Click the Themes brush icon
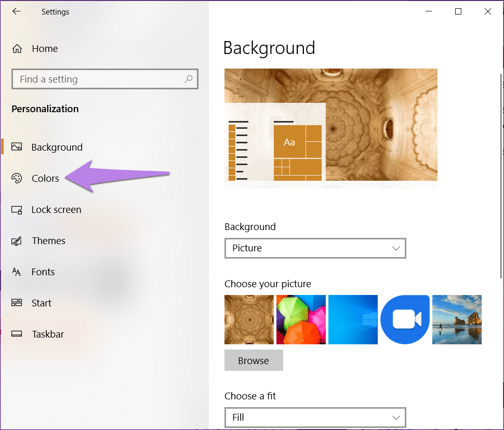The height and width of the screenshot is (430, 504). click(x=17, y=241)
